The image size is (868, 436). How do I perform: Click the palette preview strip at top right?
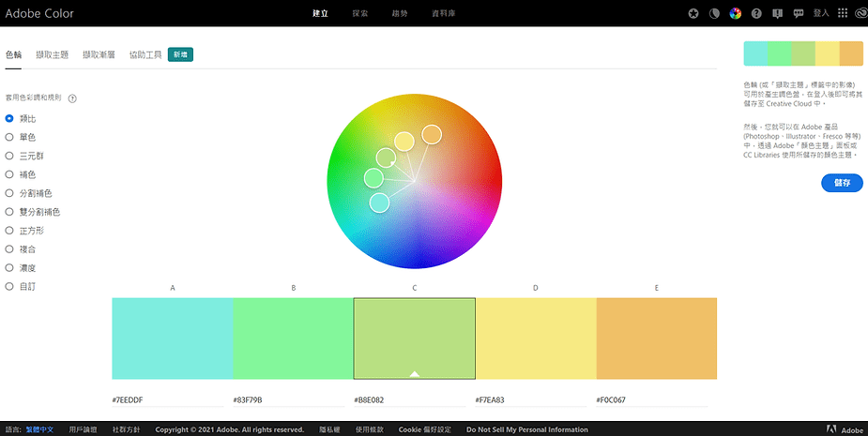click(803, 53)
